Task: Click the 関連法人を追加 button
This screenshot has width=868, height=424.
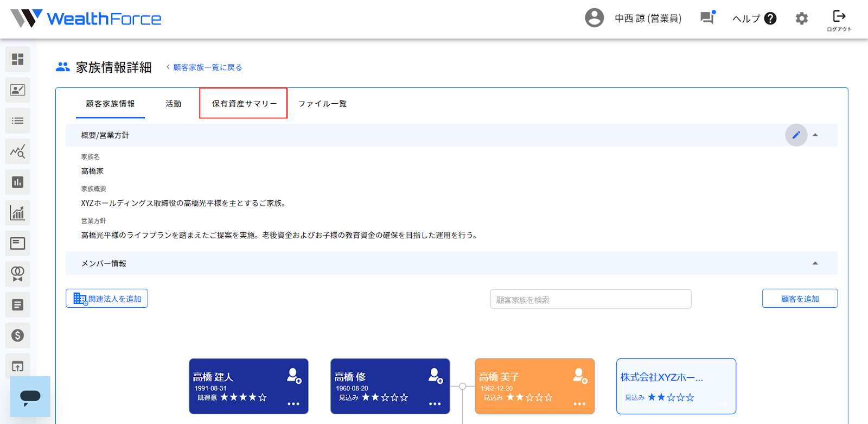Action: pyautogui.click(x=107, y=299)
